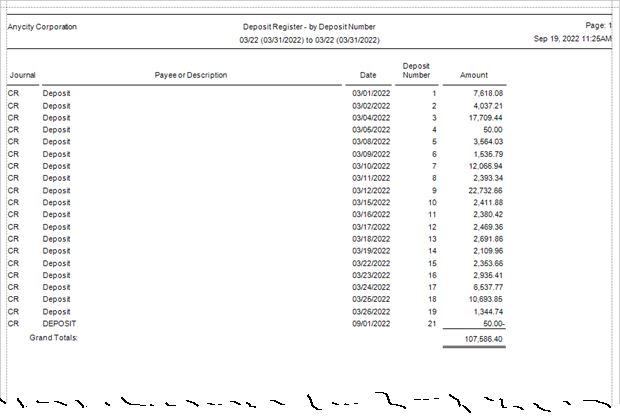Select the Amount column header
The image size is (620, 418).
point(473,75)
